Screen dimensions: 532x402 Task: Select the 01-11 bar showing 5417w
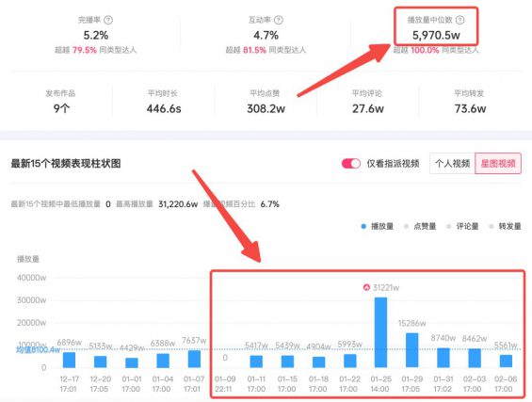pos(256,362)
